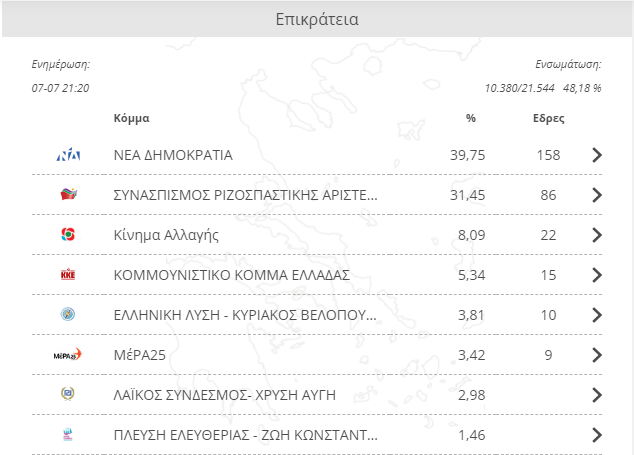Click the 10.380/21.544 count
The height and width of the screenshot is (455, 634).
pos(520,88)
